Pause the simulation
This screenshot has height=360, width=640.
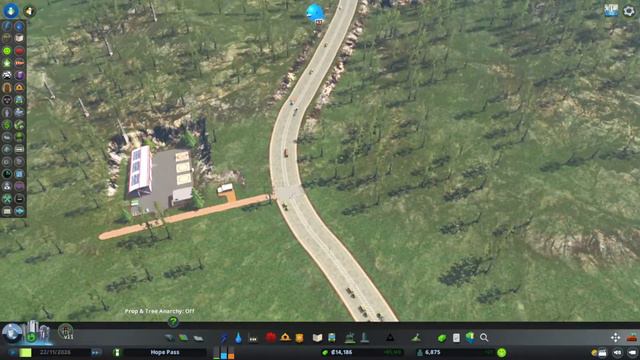coord(13,352)
